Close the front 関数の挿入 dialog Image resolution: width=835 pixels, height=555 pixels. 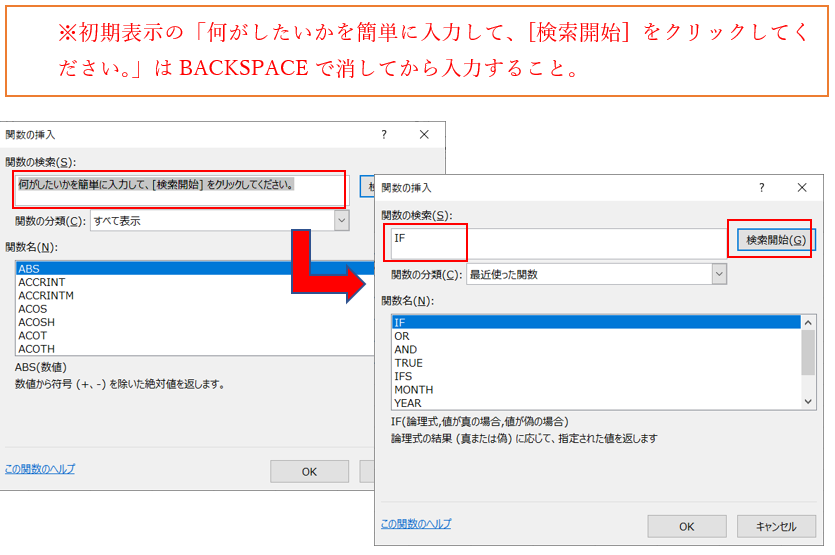[x=802, y=187]
